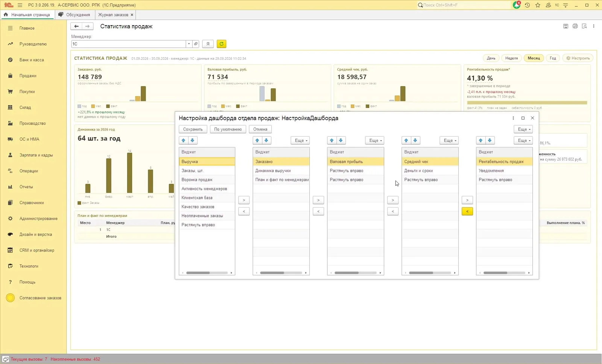602x364 pixels.
Task: Switch to Начальная страница tab
Action: pyautogui.click(x=27, y=15)
